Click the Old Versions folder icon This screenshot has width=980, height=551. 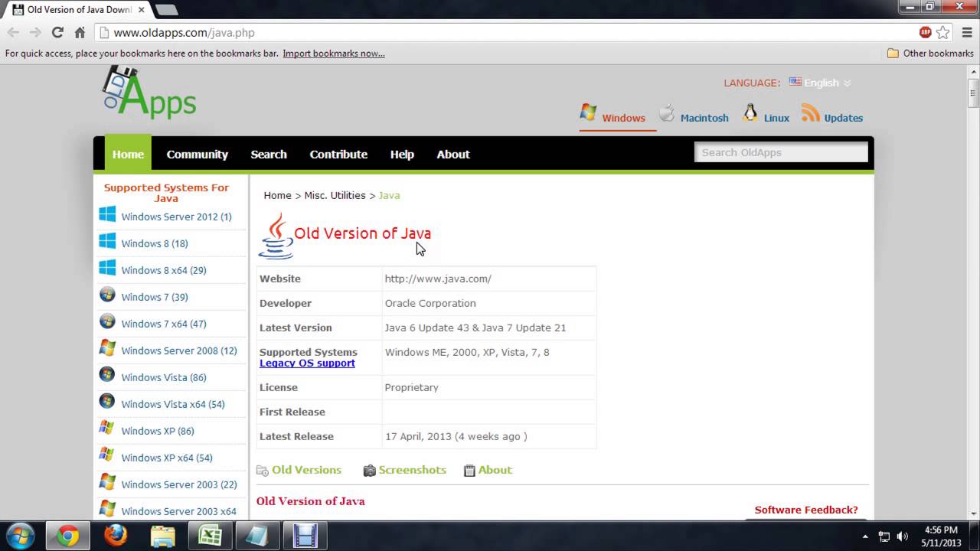pyautogui.click(x=263, y=471)
